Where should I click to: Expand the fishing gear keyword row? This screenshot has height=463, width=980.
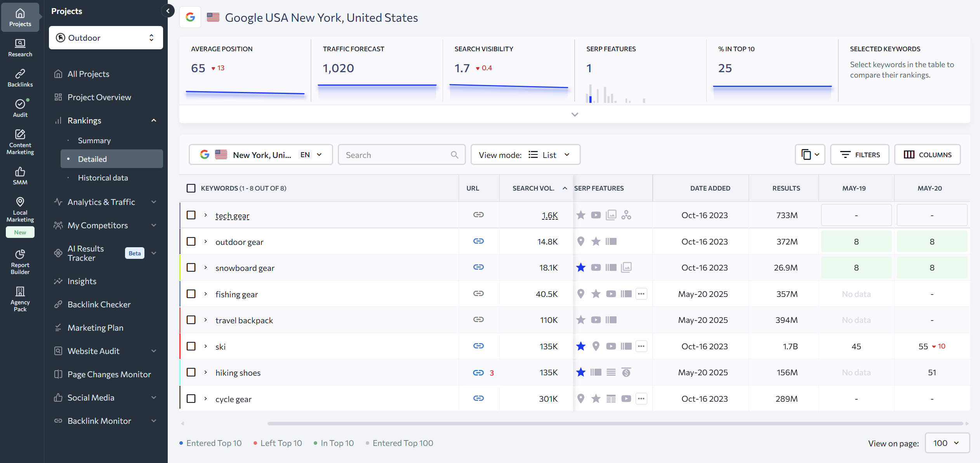click(x=206, y=294)
